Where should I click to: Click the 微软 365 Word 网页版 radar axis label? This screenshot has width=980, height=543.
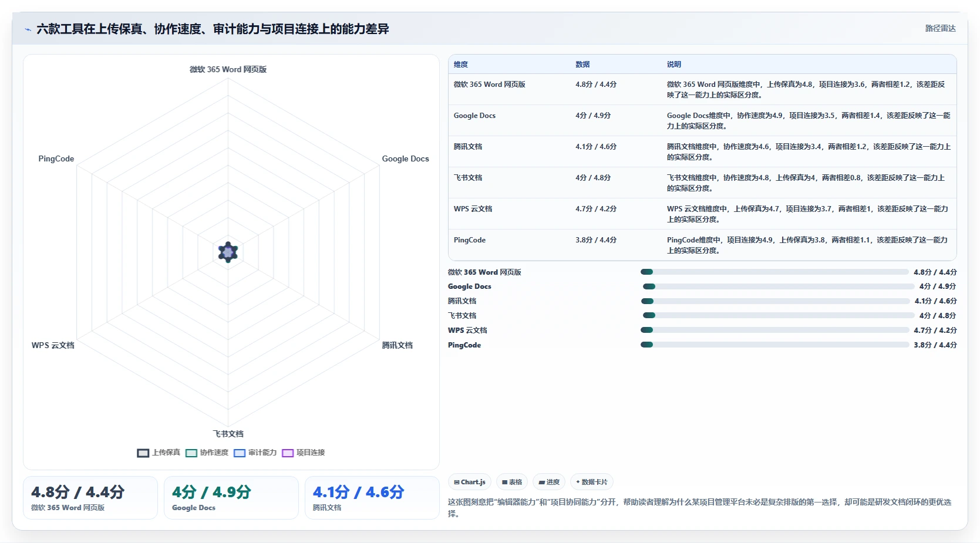[x=228, y=69]
